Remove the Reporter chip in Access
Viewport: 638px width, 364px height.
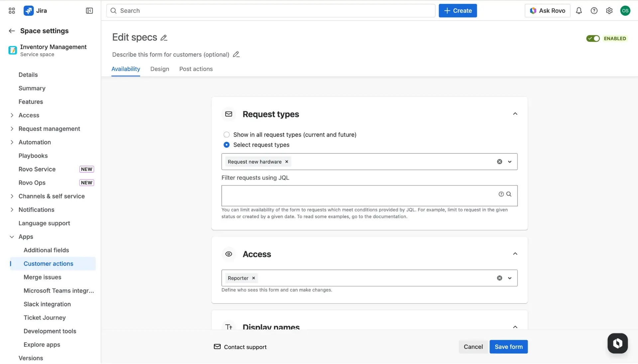pos(253,278)
